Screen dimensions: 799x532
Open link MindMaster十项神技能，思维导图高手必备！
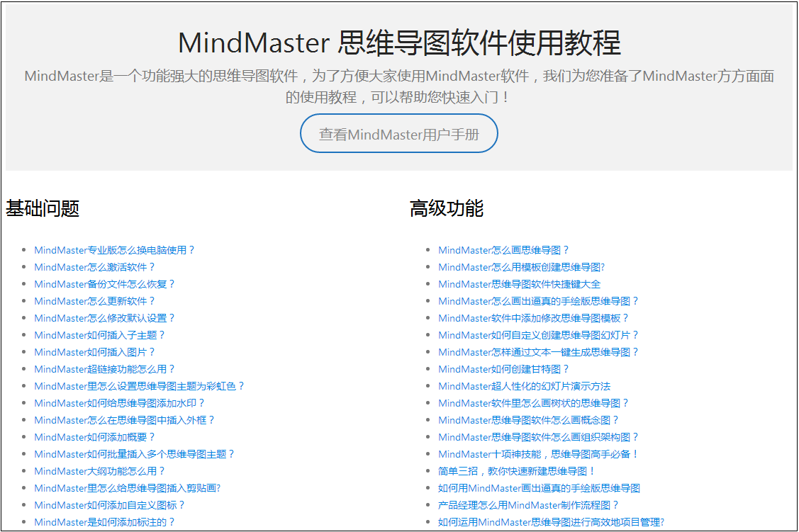[x=539, y=454]
